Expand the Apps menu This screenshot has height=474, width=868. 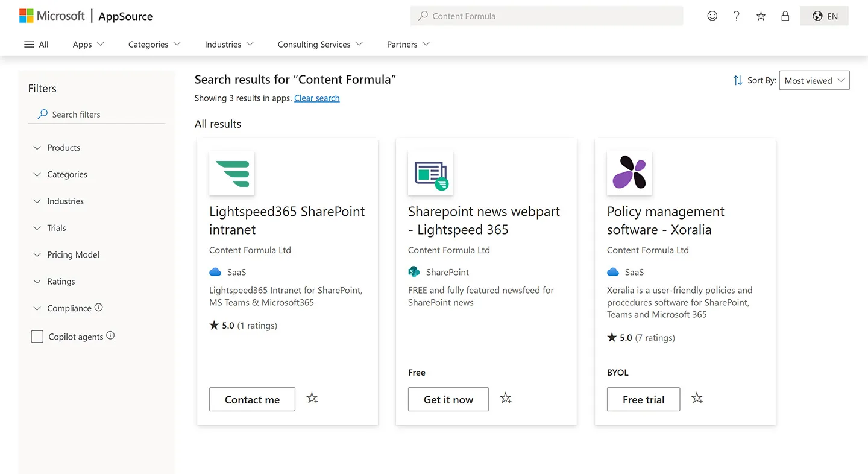point(89,45)
